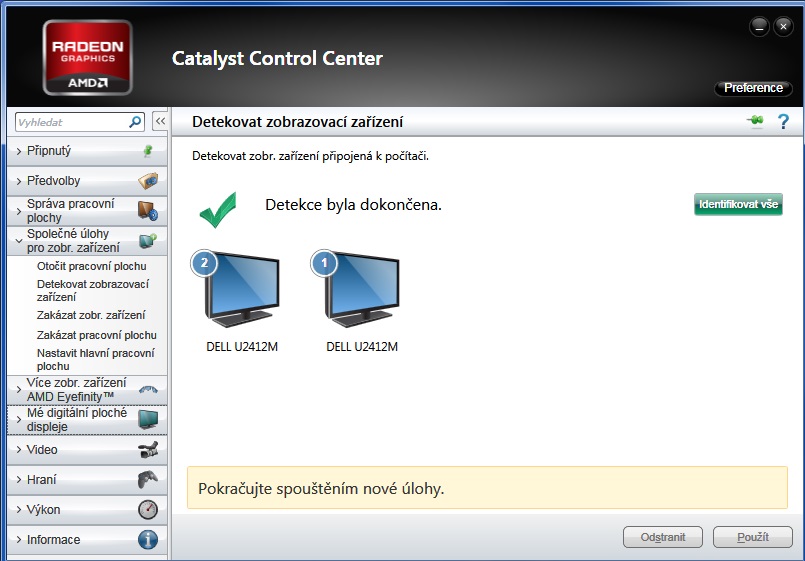Open Zakázat pracovní plochu task

pos(97,335)
